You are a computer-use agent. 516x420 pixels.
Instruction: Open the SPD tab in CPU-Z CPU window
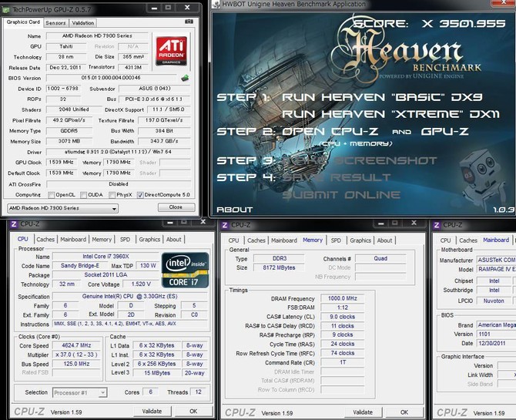click(x=125, y=240)
